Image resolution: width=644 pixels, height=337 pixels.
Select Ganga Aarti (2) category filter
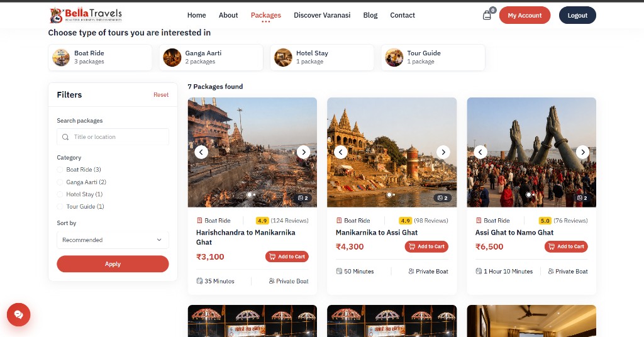(60, 182)
